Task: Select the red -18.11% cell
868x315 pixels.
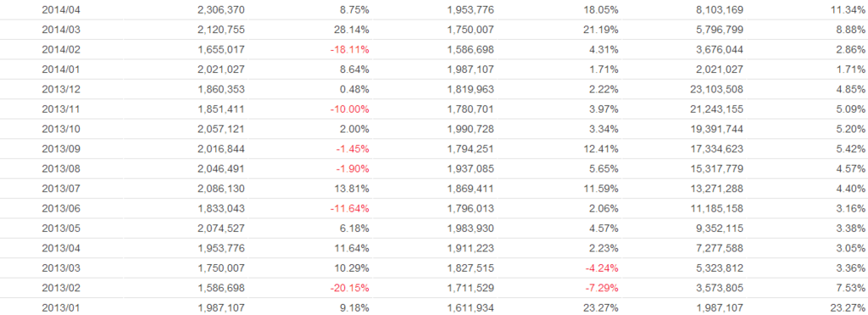Action: pyautogui.click(x=349, y=49)
